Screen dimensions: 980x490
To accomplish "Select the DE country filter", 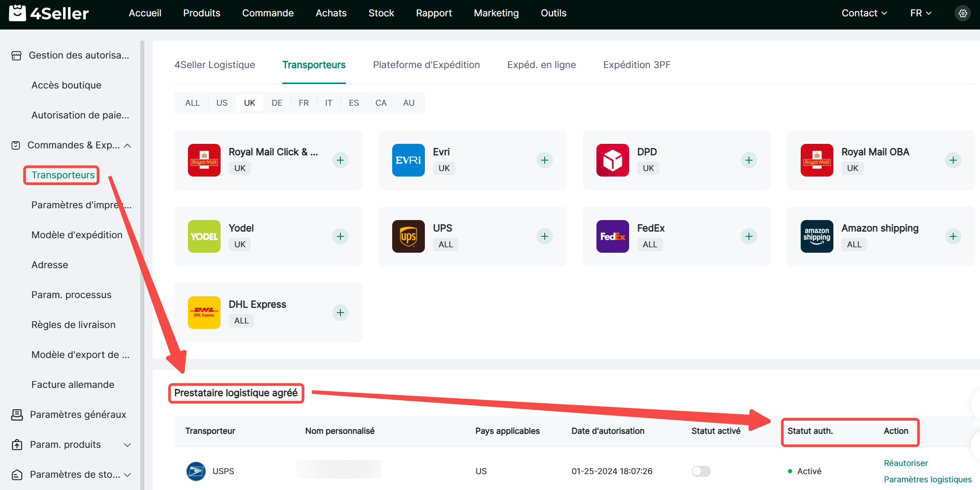I will point(276,103).
